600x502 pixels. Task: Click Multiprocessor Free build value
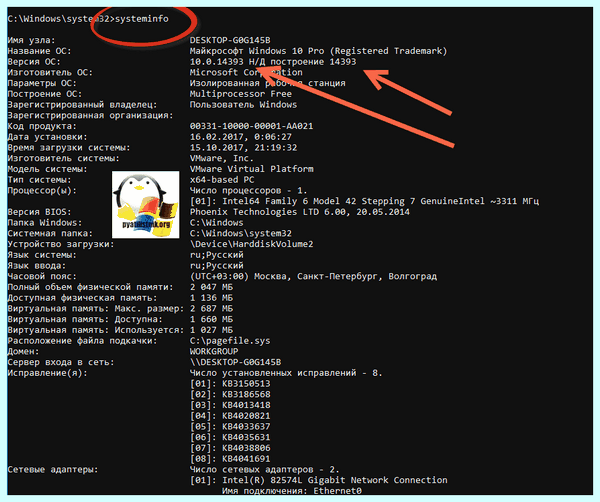coord(241,94)
